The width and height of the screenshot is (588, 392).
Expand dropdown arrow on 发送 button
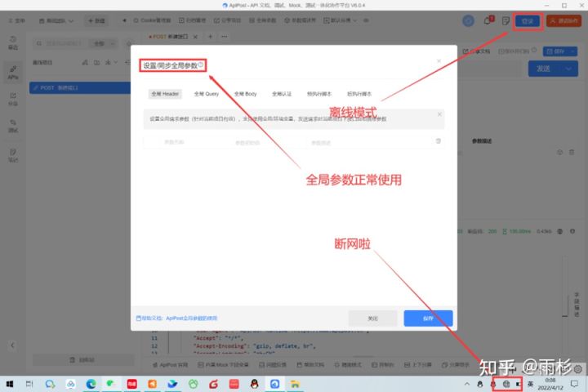point(569,69)
